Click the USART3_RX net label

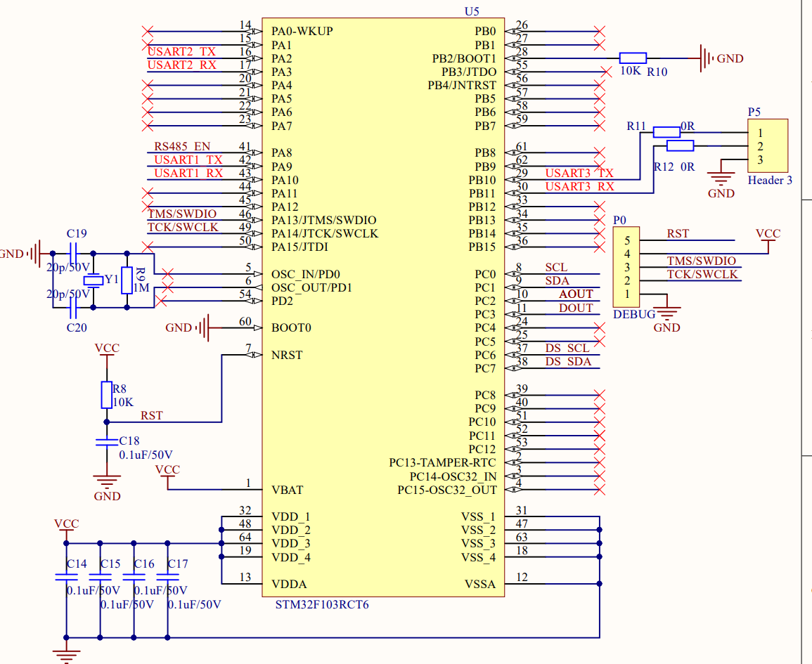click(x=579, y=186)
